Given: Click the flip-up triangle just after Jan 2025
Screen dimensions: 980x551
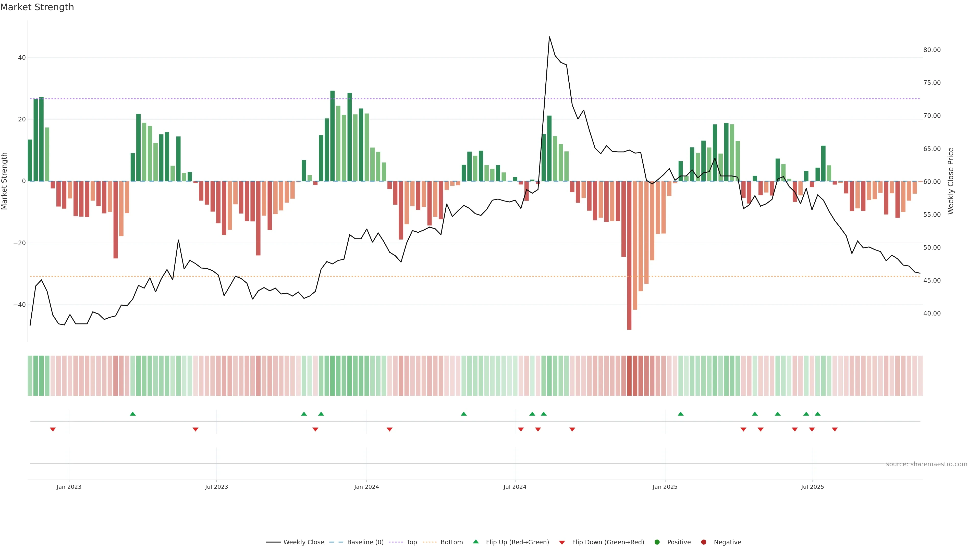Looking at the screenshot, I should point(681,414).
